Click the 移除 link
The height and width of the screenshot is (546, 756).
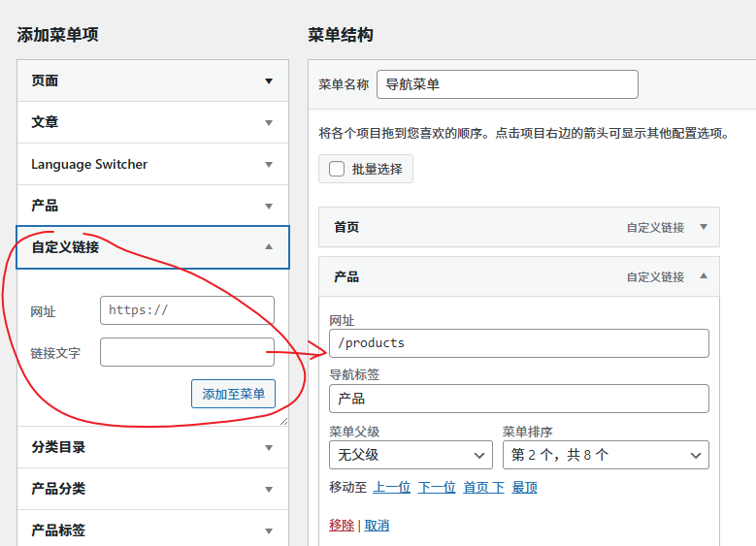coord(342,526)
